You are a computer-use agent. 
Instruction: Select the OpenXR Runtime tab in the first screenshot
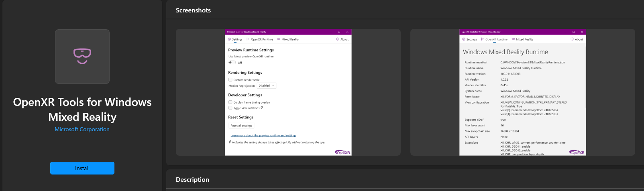260,39
